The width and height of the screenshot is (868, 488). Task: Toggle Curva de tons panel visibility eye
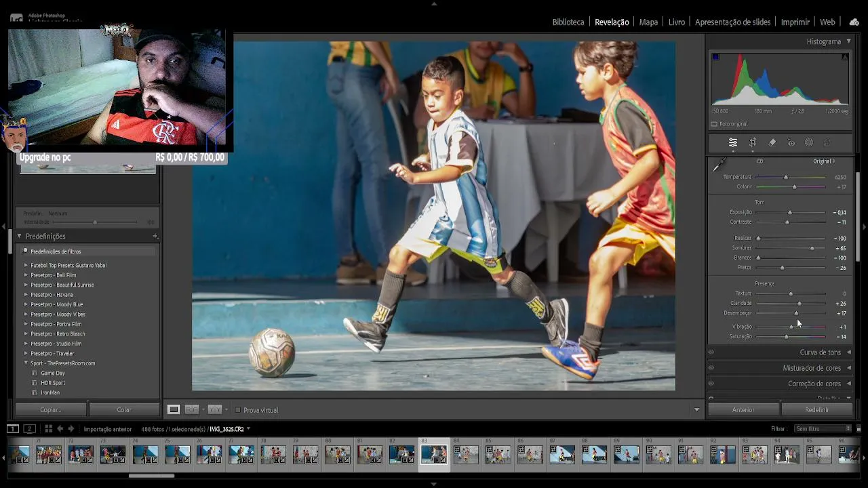711,352
